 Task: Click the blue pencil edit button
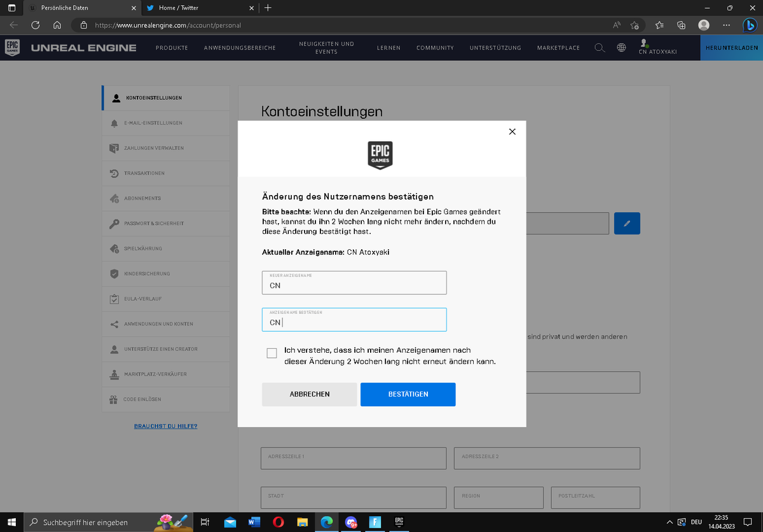click(x=627, y=224)
